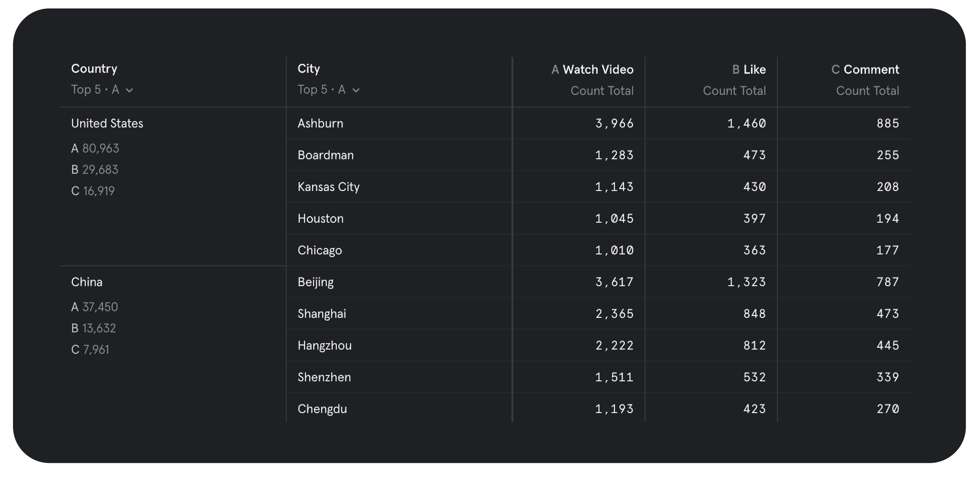This screenshot has width=980, height=478.
Task: Click the Beijing city entry
Action: (315, 282)
